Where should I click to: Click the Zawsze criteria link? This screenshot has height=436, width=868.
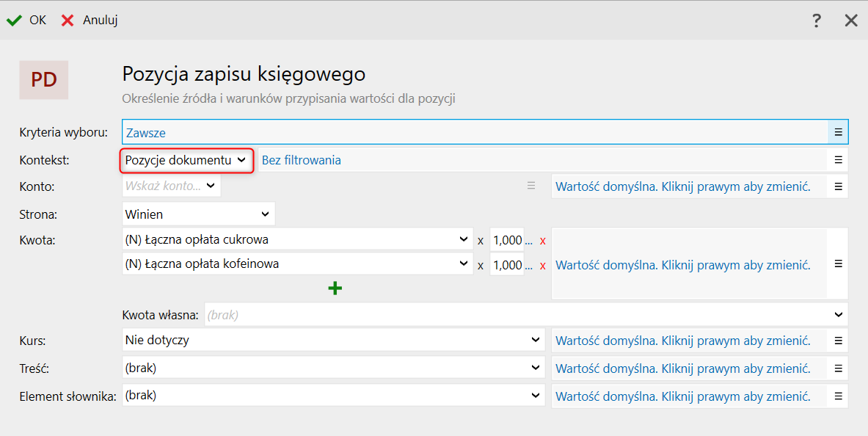(146, 134)
